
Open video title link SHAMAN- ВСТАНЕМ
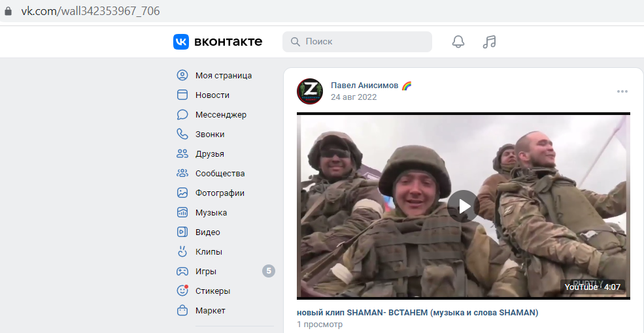[417, 313]
